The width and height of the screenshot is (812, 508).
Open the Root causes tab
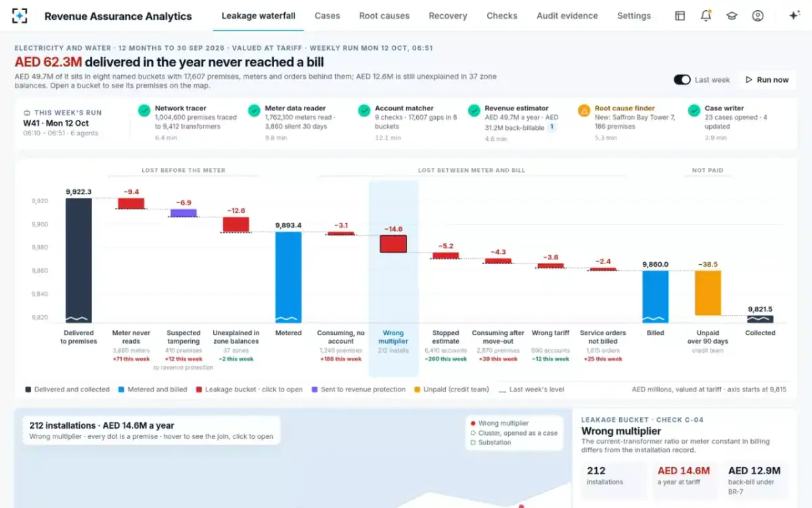tap(384, 16)
